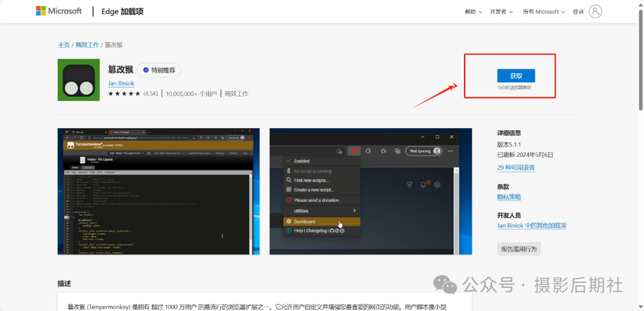Click the 高效工作 category next to user count
The width and height of the screenshot is (644, 311).
pos(237,94)
